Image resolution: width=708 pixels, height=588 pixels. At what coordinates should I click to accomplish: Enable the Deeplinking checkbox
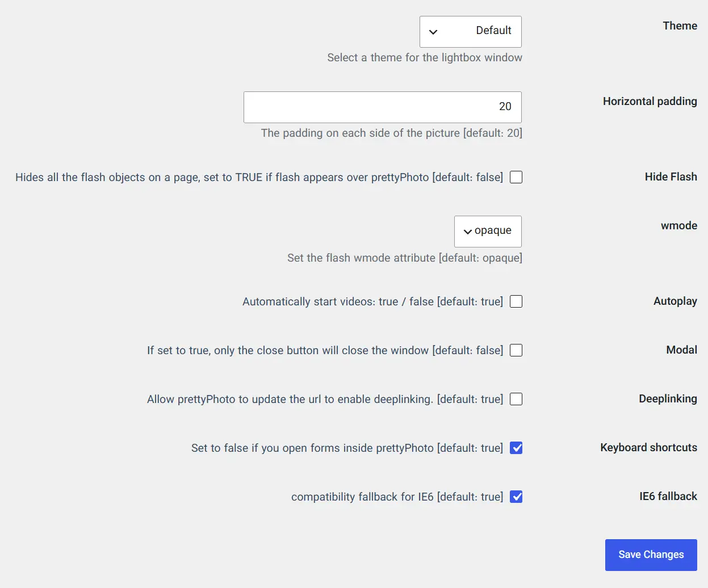(516, 399)
